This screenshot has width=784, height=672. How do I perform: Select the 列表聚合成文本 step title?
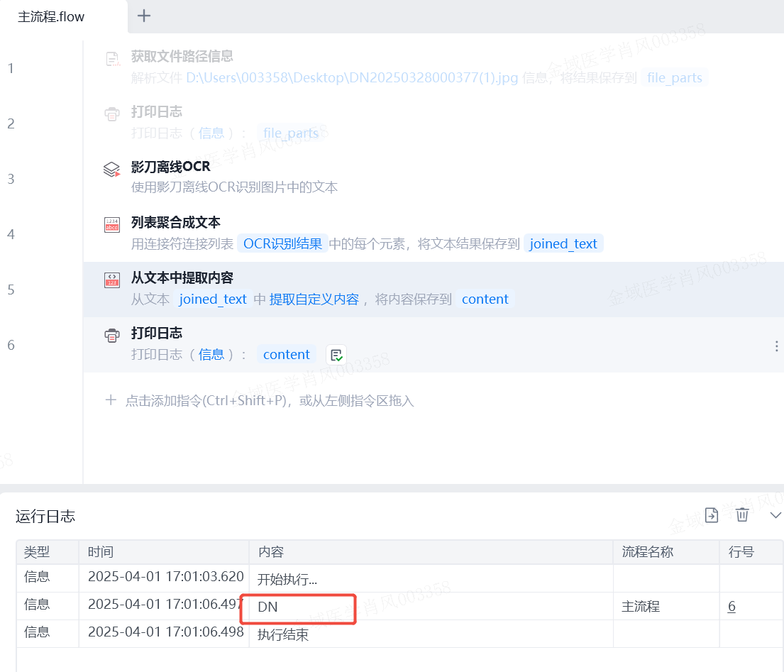175,222
